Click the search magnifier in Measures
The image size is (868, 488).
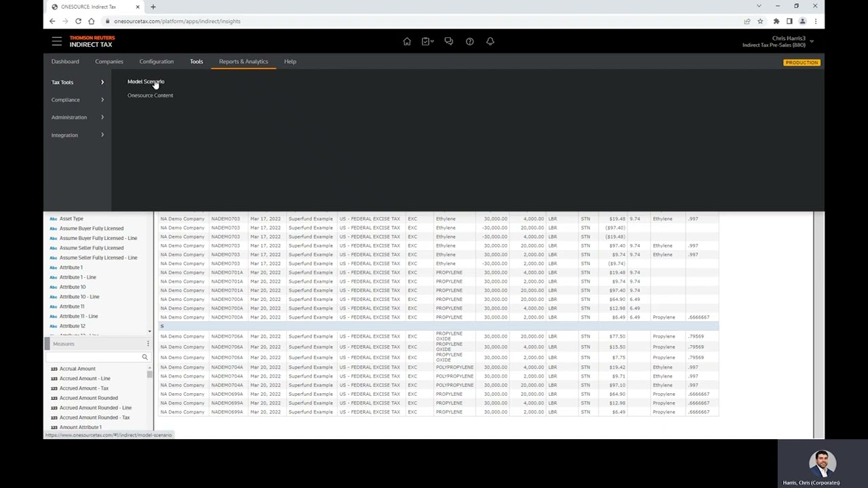coord(144,357)
